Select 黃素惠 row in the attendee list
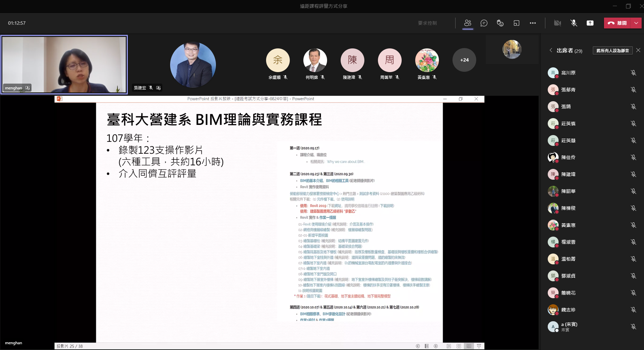Image resolution: width=644 pixels, height=350 pixels. (x=593, y=225)
